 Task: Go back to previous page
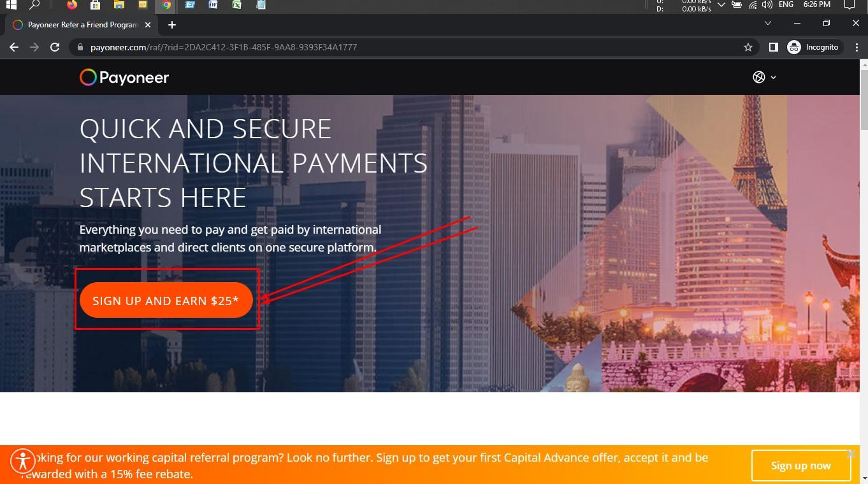(14, 47)
